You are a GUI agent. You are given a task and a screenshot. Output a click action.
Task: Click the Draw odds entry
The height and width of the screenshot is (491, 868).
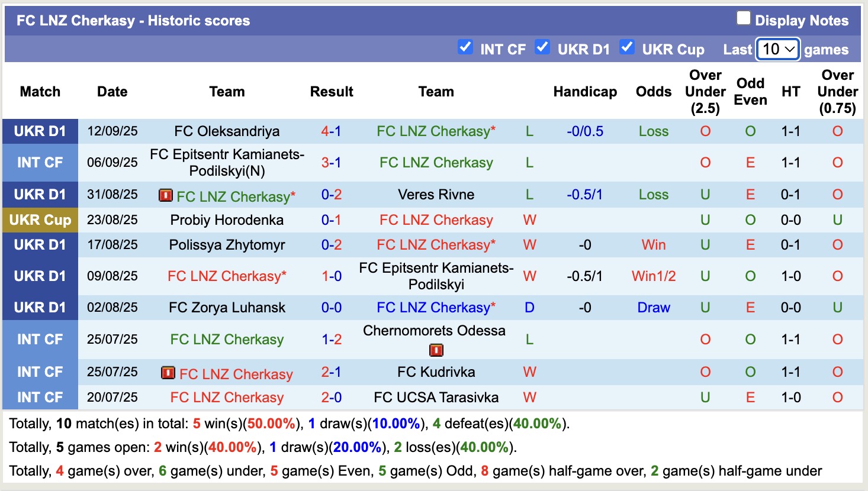tap(653, 307)
